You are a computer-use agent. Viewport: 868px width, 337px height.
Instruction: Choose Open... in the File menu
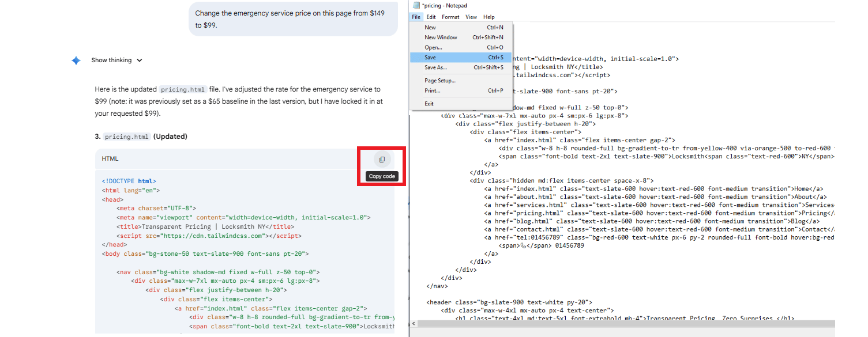tap(460, 47)
